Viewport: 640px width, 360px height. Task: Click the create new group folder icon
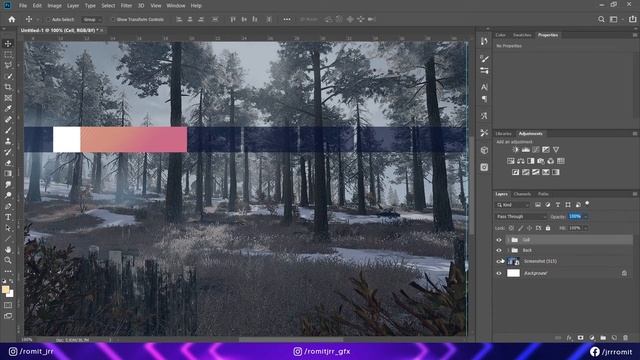coord(603,338)
